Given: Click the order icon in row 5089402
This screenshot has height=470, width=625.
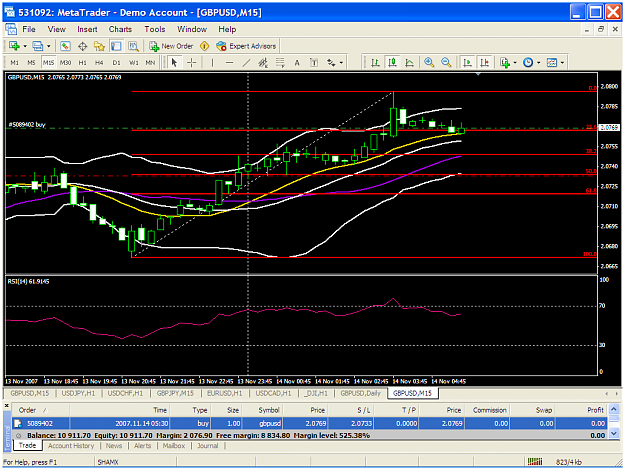Looking at the screenshot, I should click(x=18, y=423).
